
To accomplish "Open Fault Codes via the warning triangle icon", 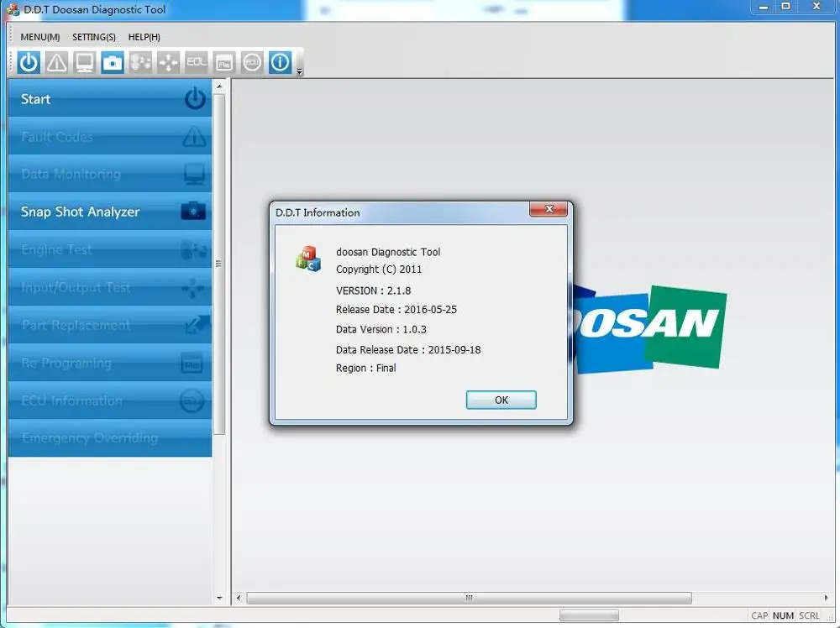I will pyautogui.click(x=56, y=62).
